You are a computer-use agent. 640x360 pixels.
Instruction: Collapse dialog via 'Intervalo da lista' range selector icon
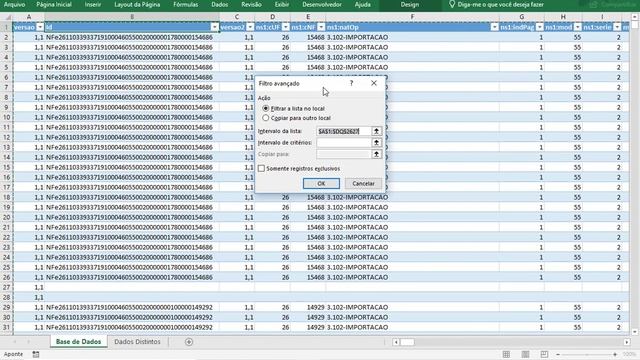tap(376, 131)
